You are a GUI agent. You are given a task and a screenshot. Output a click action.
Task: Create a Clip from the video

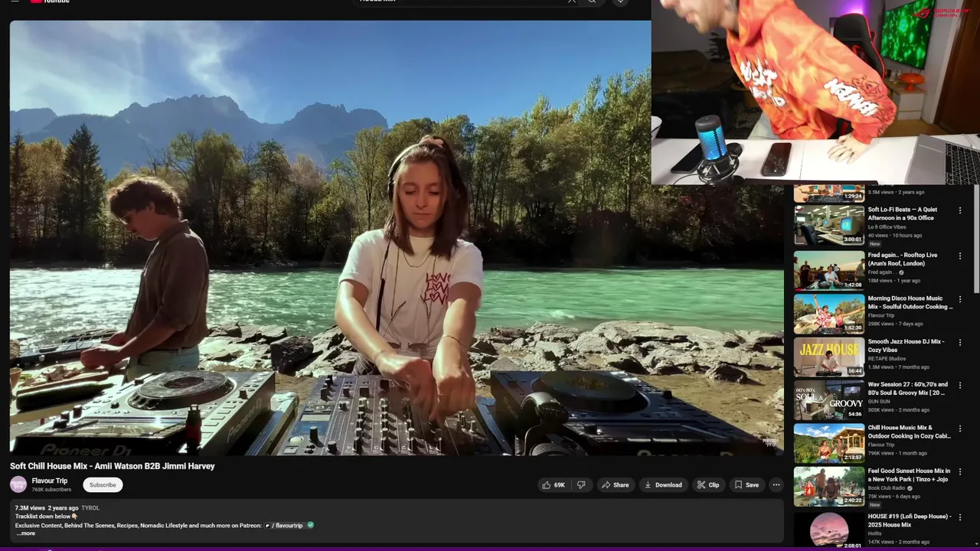[x=707, y=484]
